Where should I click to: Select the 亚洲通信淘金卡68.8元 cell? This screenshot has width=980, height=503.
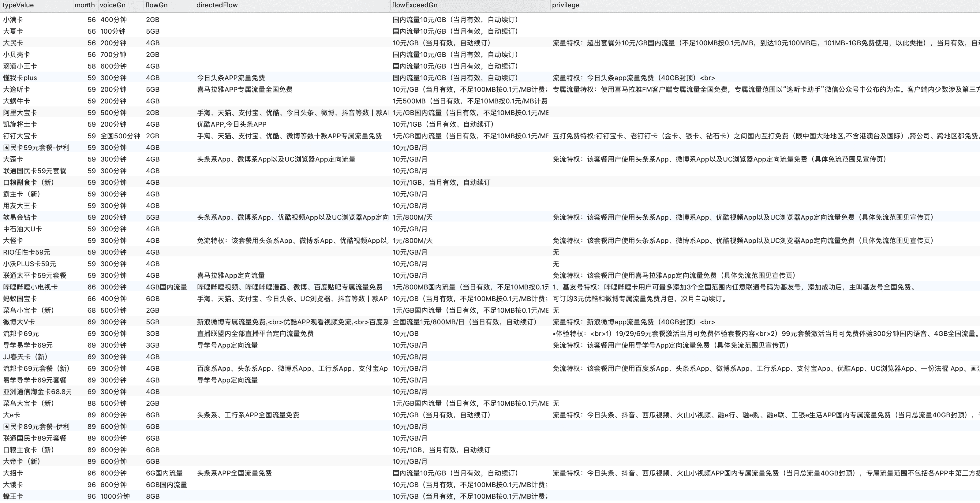(x=37, y=392)
